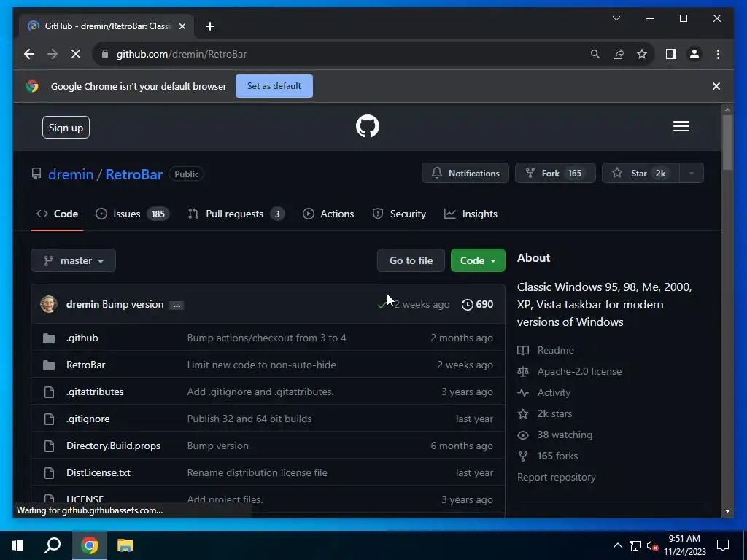Open new tab with plus button
747x560 pixels.
[210, 26]
